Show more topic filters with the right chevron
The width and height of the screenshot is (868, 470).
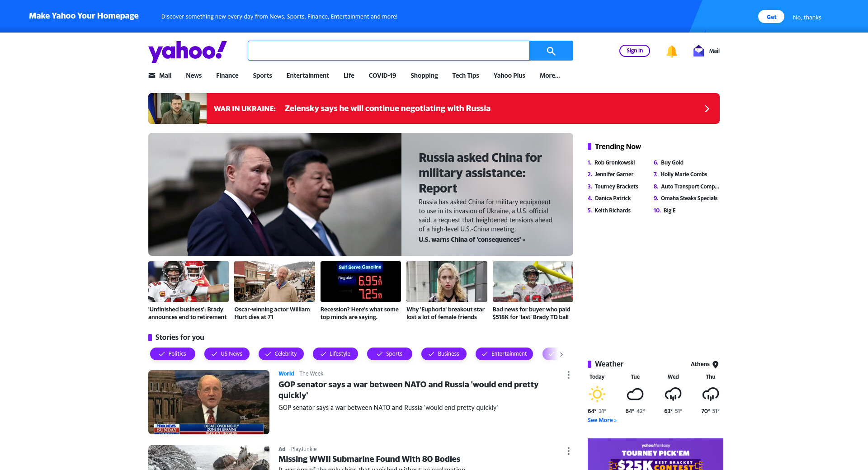(561, 354)
